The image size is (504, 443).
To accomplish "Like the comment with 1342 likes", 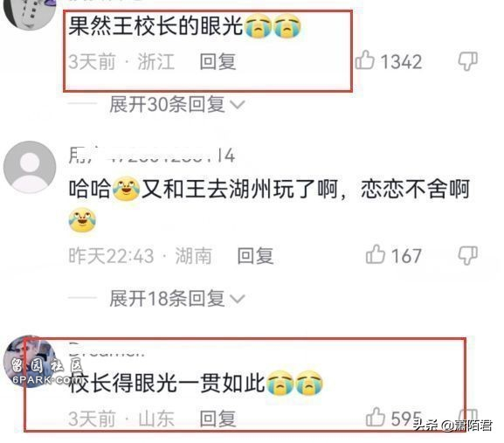I will (x=364, y=60).
